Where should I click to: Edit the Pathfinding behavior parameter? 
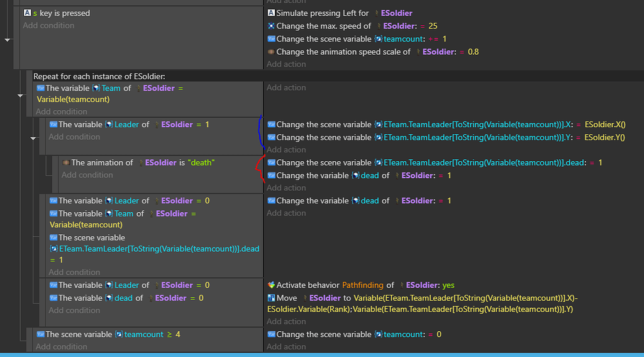pos(362,285)
